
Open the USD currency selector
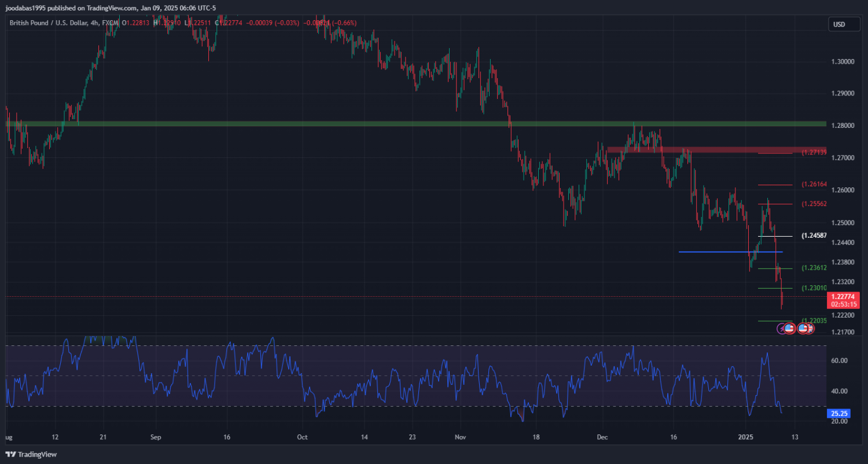click(838, 24)
